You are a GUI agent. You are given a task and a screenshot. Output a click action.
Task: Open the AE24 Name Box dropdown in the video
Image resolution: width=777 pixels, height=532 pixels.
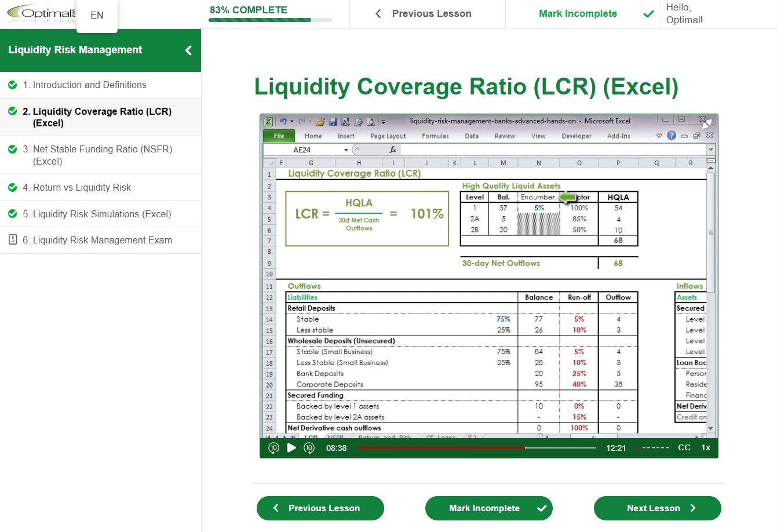tap(346, 150)
